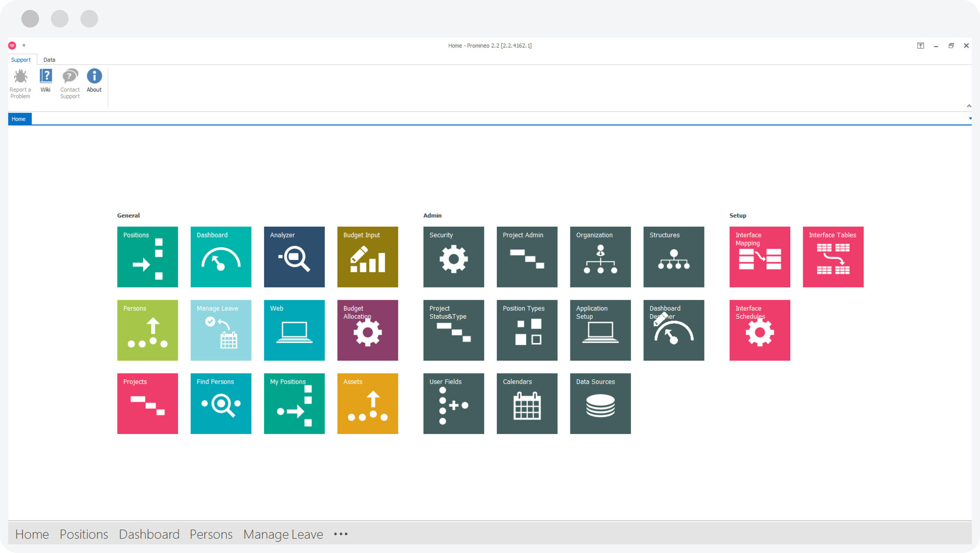The image size is (980, 553).
Task: Open the Project Admin tile
Action: tap(527, 257)
